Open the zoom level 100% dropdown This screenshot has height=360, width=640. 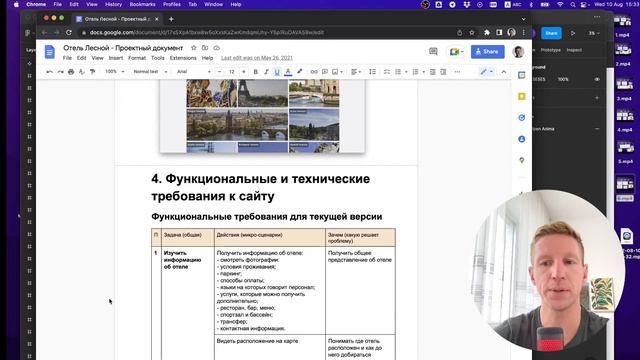point(114,72)
